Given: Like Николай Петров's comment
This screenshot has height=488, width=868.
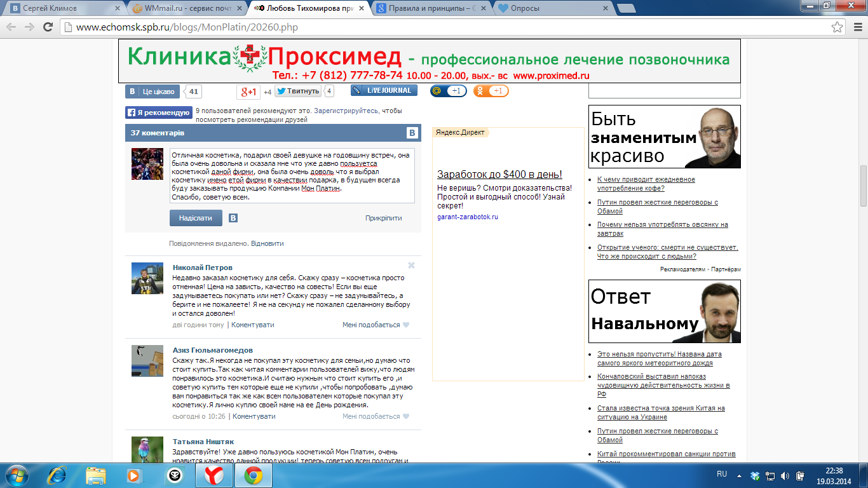Looking at the screenshot, I should click(376, 325).
